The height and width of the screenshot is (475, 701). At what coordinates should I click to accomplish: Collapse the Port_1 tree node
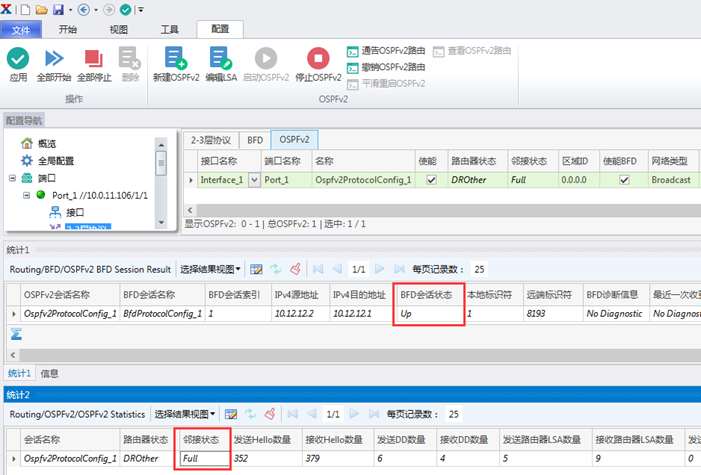tap(26, 195)
